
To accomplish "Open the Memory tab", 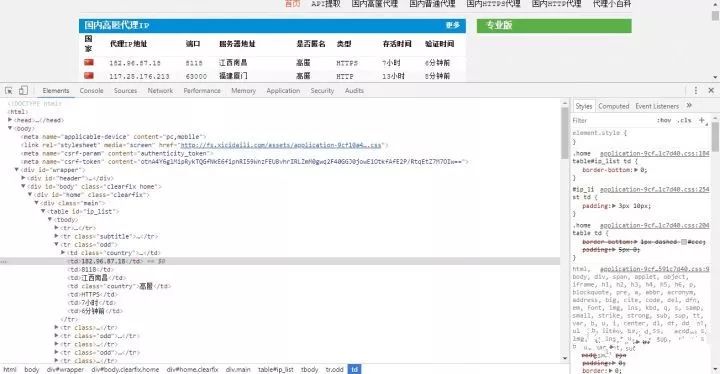I will pyautogui.click(x=243, y=91).
